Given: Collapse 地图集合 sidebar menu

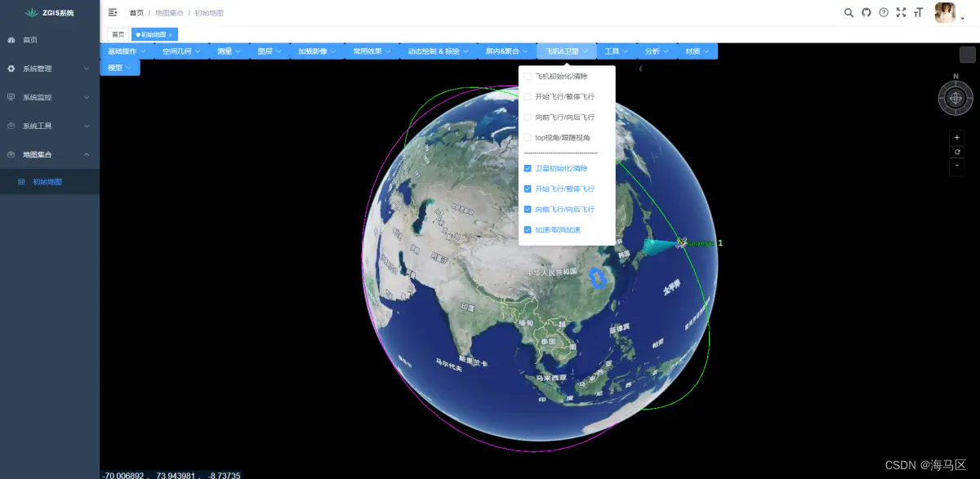Looking at the screenshot, I should coord(50,154).
